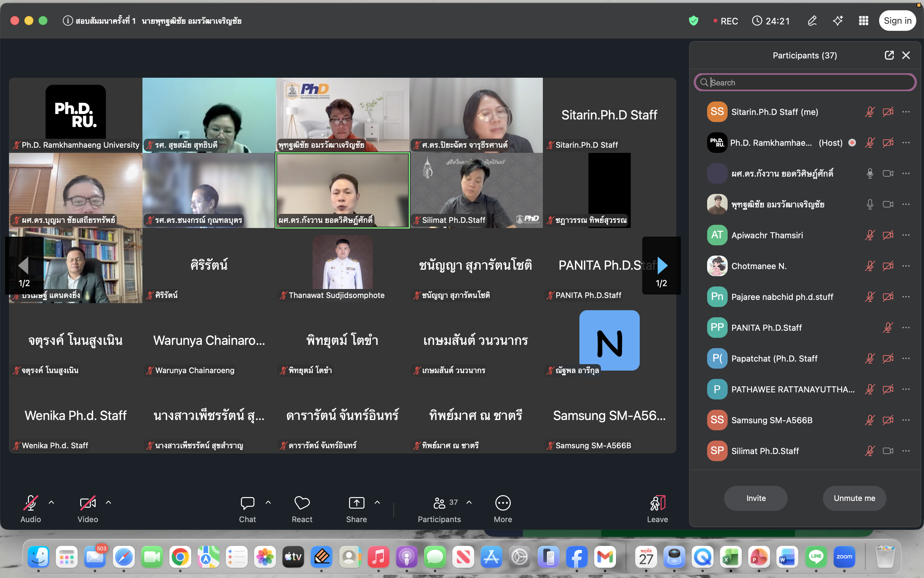The height and width of the screenshot is (578, 924).
Task: Click Participants (37) panel title
Action: click(805, 56)
